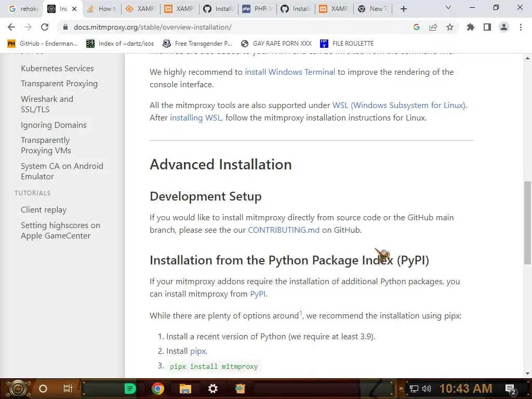Open Kubernetes Services sidebar page
Image resolution: width=532 pixels, height=399 pixels.
(x=57, y=68)
